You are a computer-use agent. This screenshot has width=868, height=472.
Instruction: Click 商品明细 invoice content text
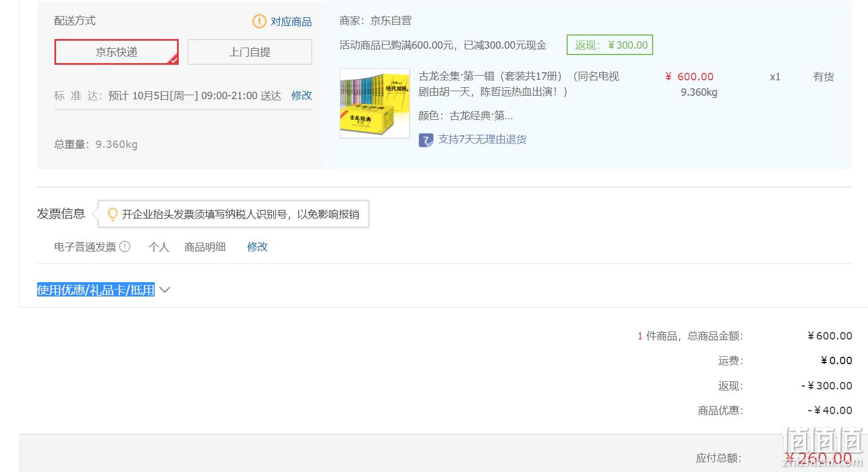(x=205, y=247)
